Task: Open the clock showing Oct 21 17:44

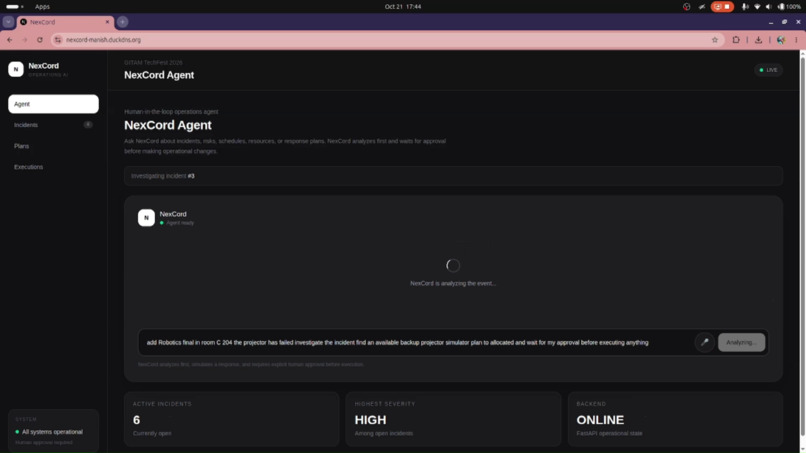Action: [x=403, y=7]
